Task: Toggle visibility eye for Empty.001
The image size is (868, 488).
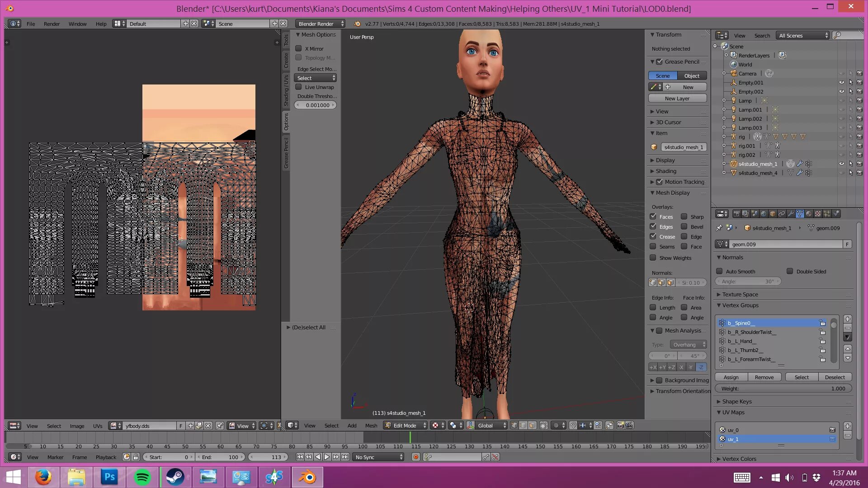Action: pos(842,82)
